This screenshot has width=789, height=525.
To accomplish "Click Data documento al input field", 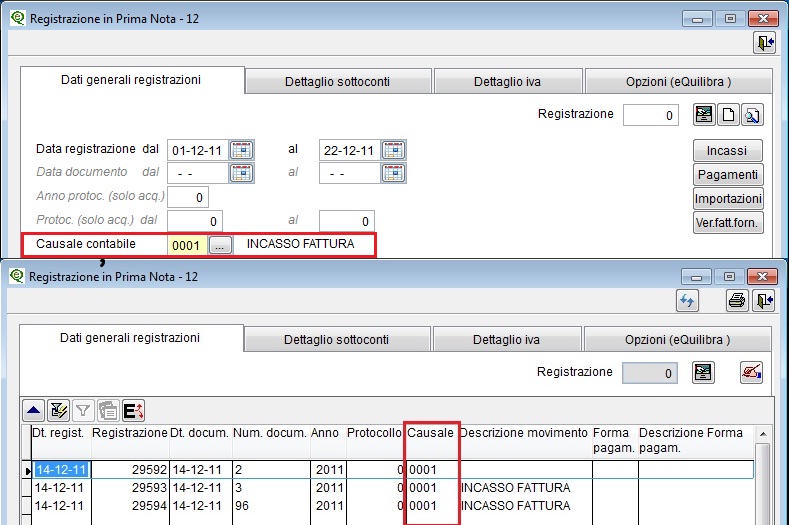I will click(x=350, y=174).
